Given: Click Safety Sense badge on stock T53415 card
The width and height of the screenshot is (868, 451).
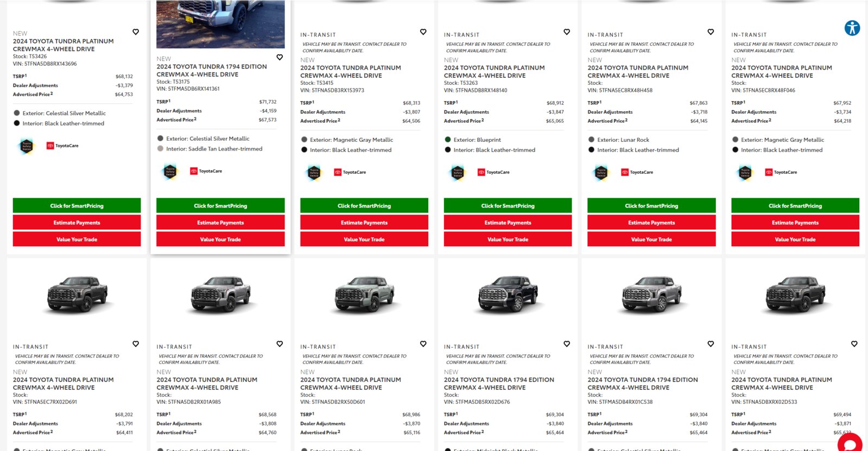Looking at the screenshot, I should (x=314, y=172).
